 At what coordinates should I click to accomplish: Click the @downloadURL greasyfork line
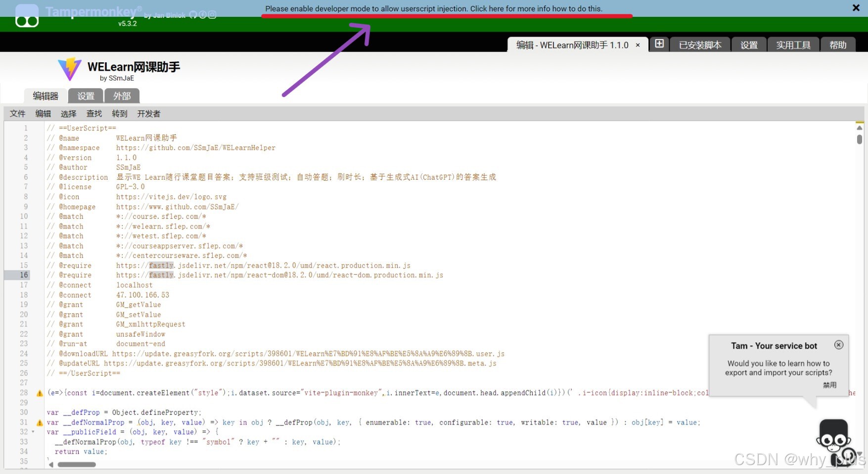[275, 354]
